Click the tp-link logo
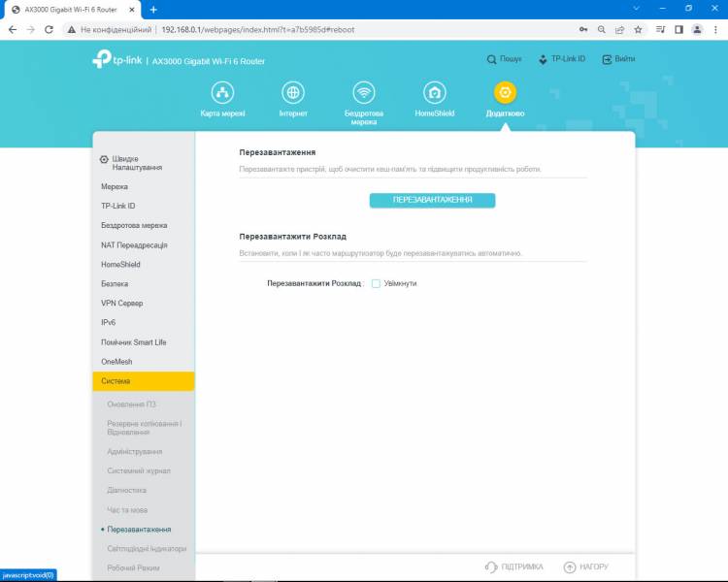The image size is (728, 582). [x=117, y=59]
